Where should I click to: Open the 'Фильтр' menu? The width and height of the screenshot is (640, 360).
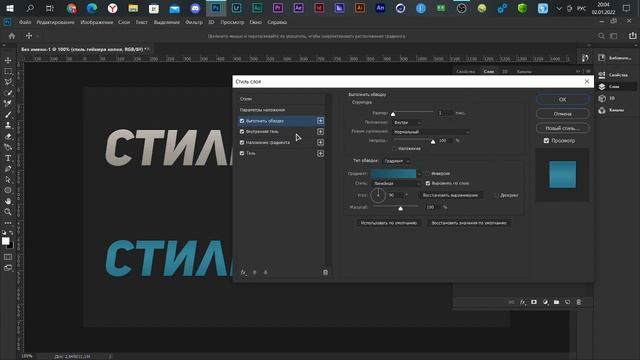click(194, 22)
